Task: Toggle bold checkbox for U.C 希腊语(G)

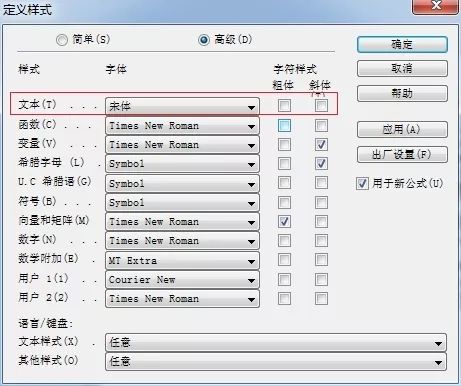Action: click(284, 183)
